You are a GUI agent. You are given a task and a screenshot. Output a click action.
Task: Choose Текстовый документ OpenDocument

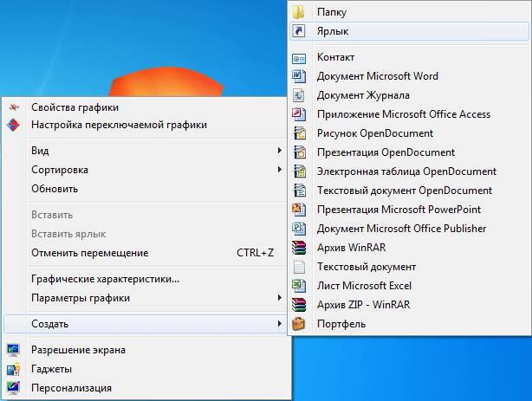coord(410,191)
